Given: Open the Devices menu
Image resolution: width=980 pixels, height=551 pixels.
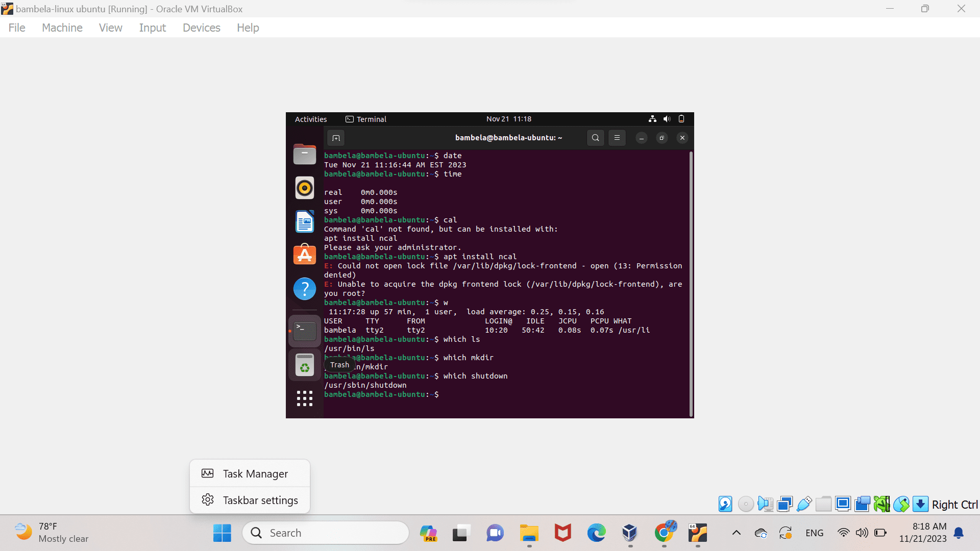Looking at the screenshot, I should 201,28.
